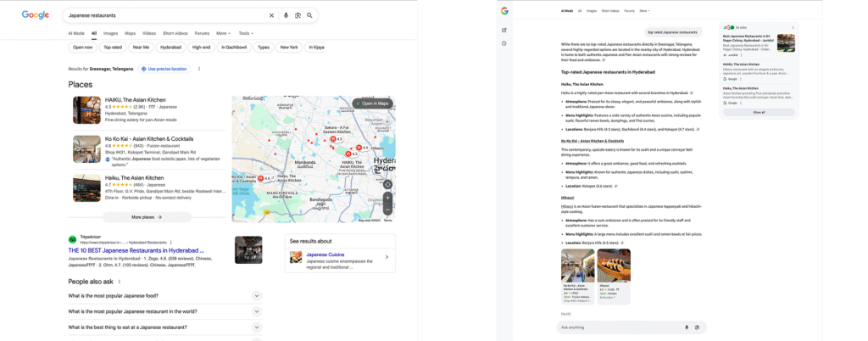Image resolution: width=868 pixels, height=341 pixels.
Task: Click the Open in Maps button
Action: 373,103
